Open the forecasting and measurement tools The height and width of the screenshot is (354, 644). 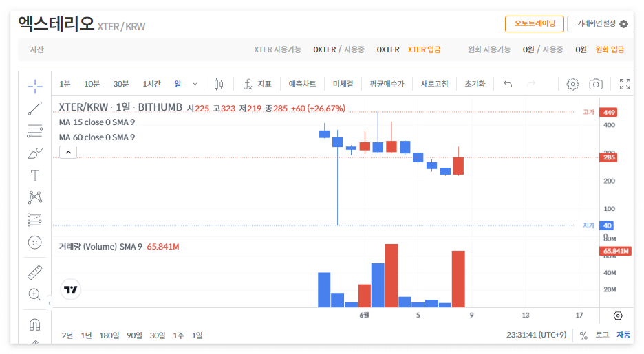[35, 220]
